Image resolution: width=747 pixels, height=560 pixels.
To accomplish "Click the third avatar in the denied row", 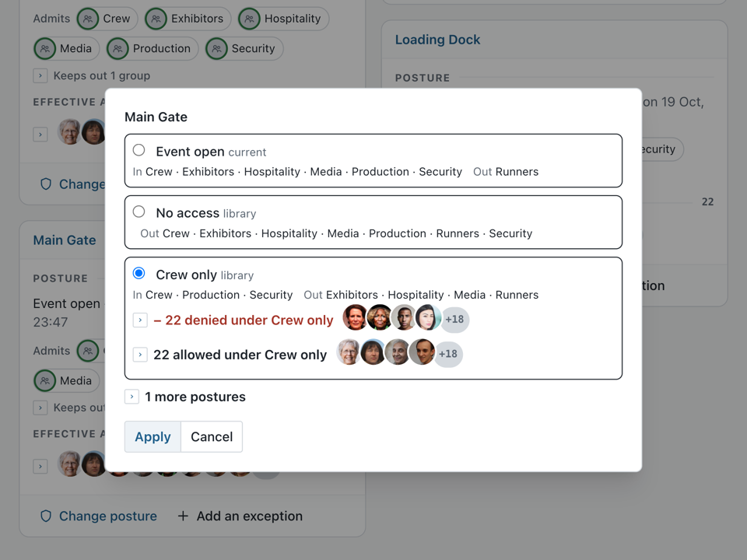I will click(x=404, y=318).
